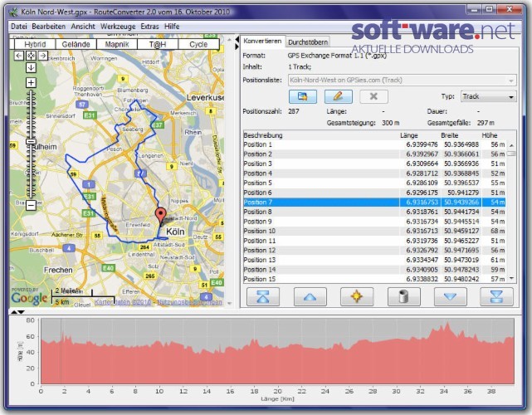Select the row Position 10

[x=374, y=231]
